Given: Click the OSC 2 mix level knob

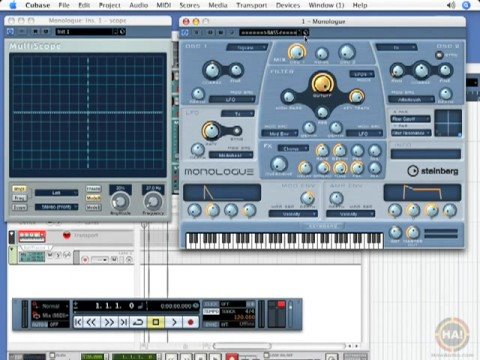Looking at the screenshot, I should pyautogui.click(x=347, y=52).
